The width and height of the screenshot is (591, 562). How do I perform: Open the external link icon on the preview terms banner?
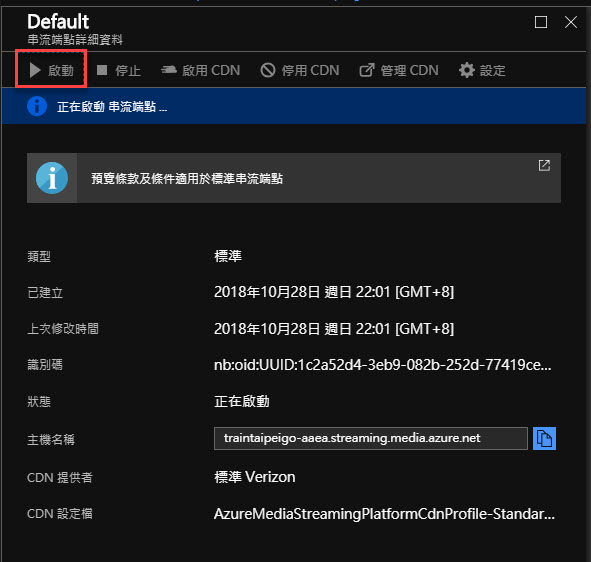point(544,165)
